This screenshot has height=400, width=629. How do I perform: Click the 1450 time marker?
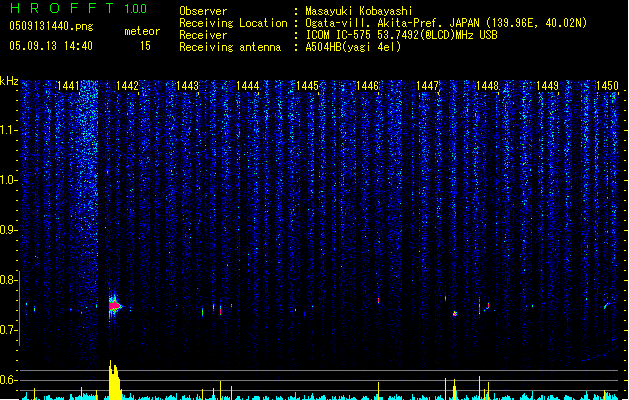coord(607,86)
